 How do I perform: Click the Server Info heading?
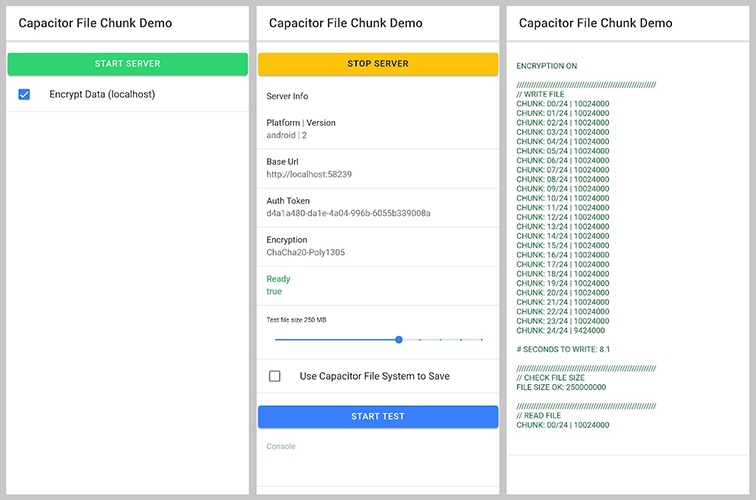point(287,96)
